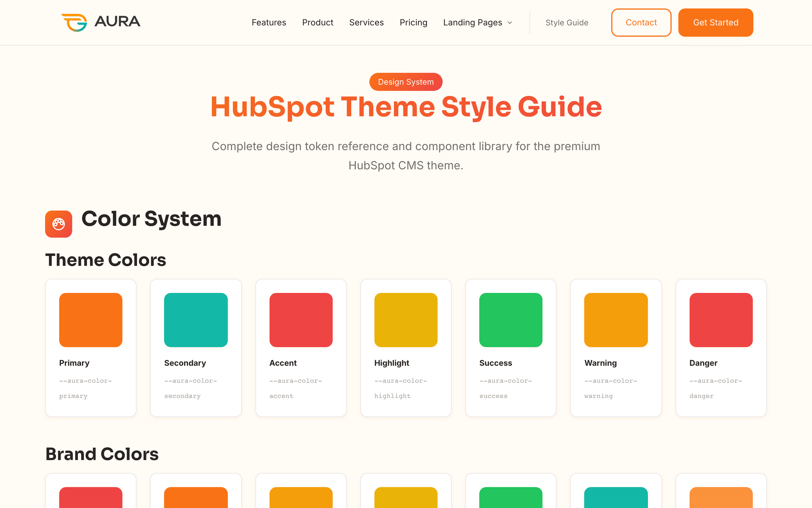Click the Get Started button
The image size is (812, 508).
(x=716, y=22)
